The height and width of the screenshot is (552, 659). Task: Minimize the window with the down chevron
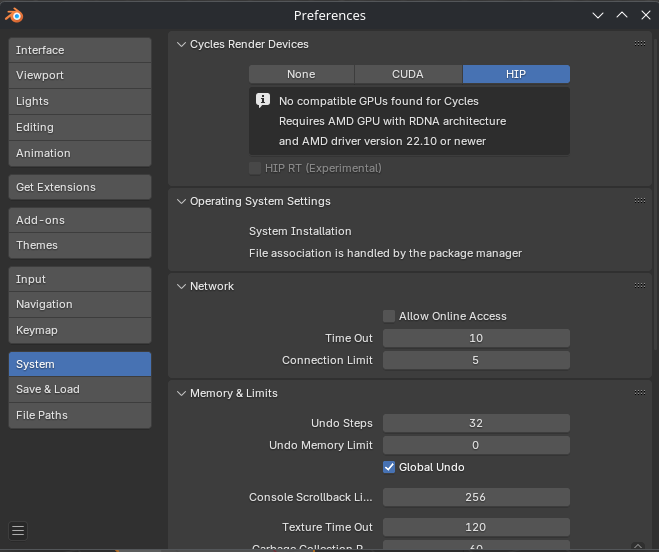(598, 16)
